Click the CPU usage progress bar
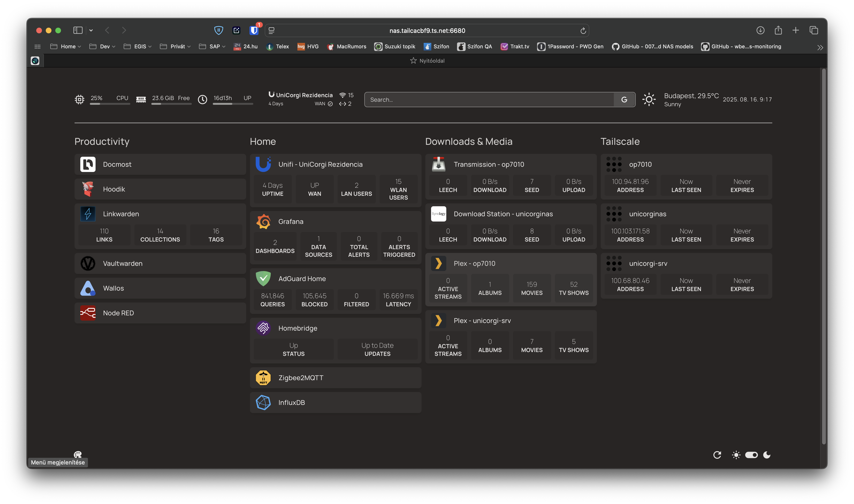Screen dimensions: 854x504 coord(110,104)
